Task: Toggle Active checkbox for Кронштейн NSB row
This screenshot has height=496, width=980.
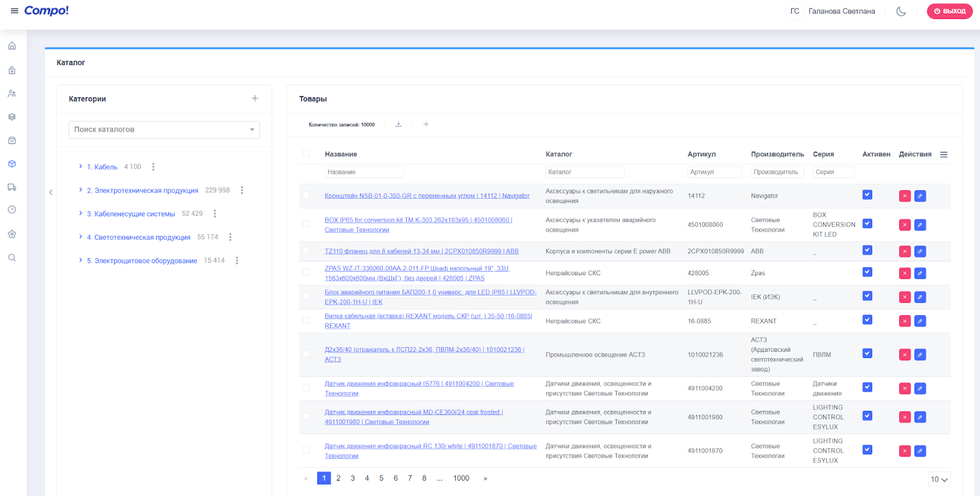Action: (x=867, y=195)
